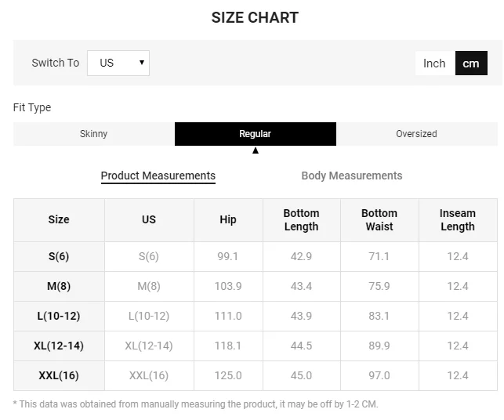Viewport: 504px width, 420px height.
Task: Click the US column header
Action: click(149, 220)
